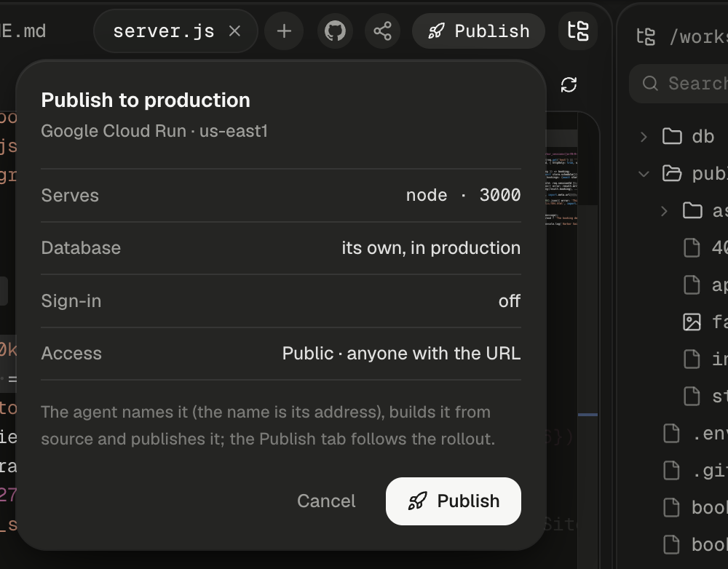Select the as subfolder icon

pos(692,211)
